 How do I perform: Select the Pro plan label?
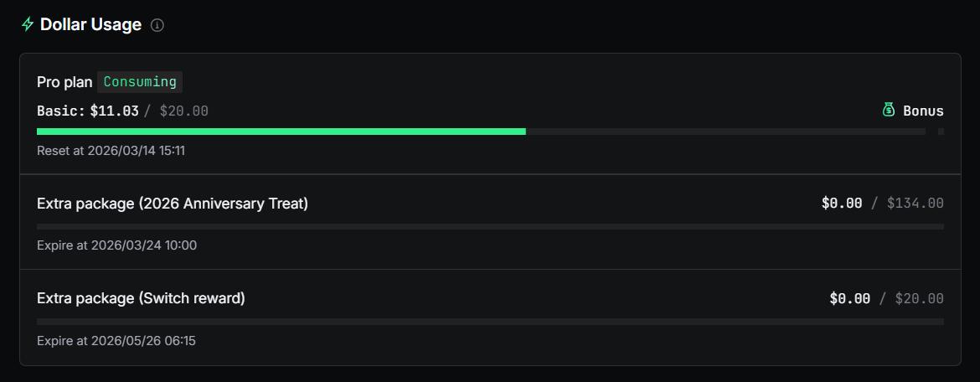(64, 82)
